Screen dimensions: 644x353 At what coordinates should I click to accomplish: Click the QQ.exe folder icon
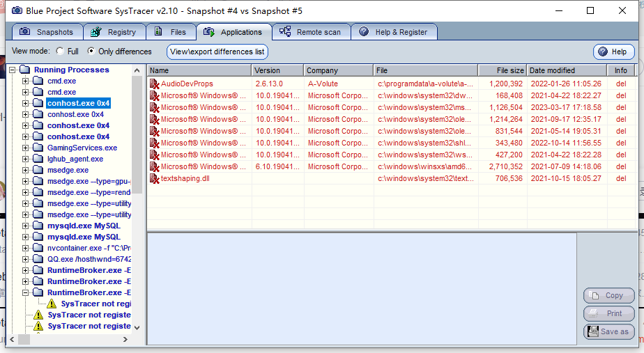[38, 258]
